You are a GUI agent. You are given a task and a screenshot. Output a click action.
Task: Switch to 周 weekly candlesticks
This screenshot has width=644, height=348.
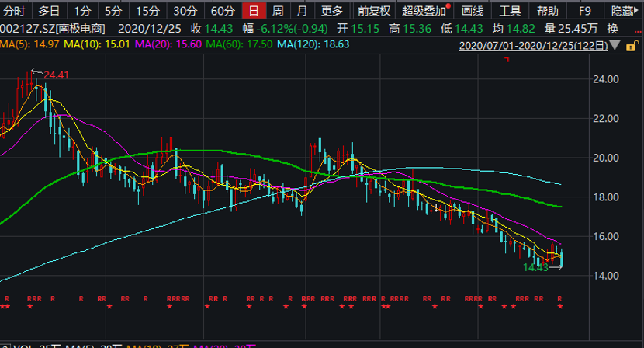[278, 11]
